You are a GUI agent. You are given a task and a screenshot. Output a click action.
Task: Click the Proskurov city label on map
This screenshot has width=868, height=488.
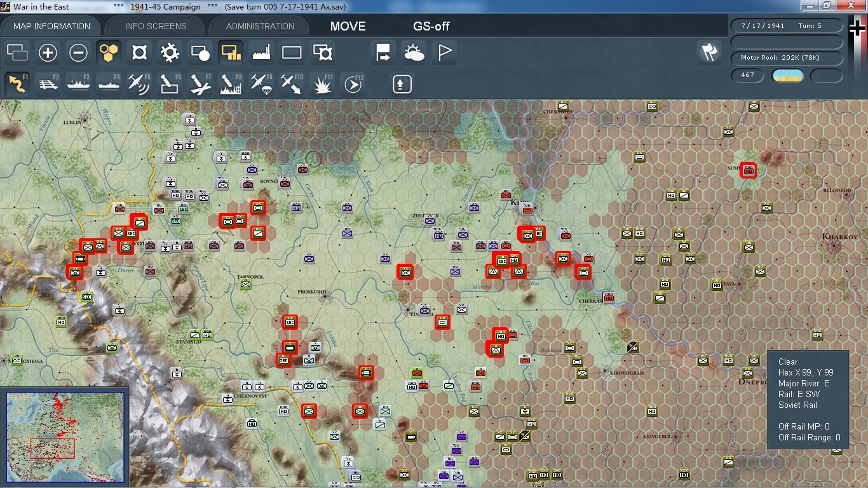coord(312,293)
